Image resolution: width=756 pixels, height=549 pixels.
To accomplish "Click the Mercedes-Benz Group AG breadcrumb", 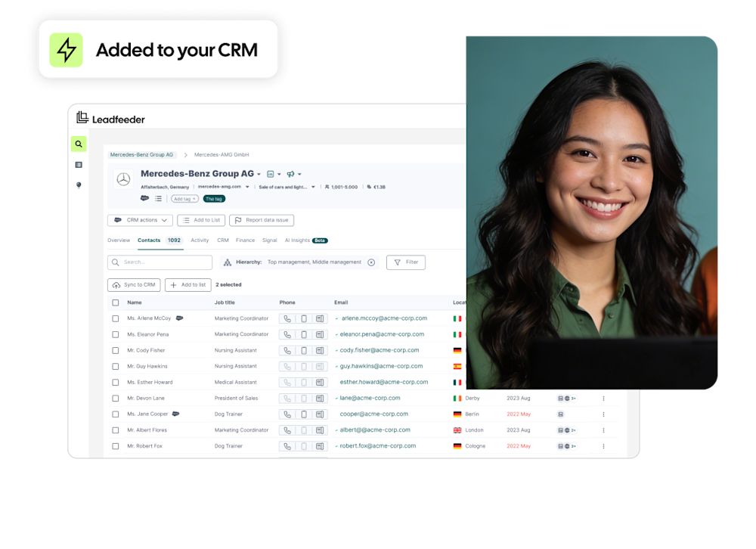I will click(x=141, y=155).
